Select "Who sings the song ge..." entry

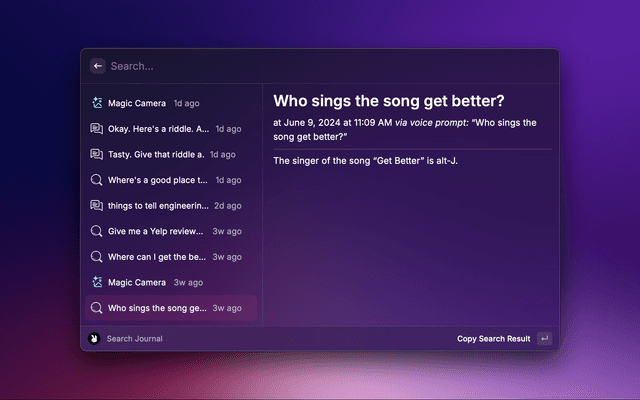click(157, 308)
